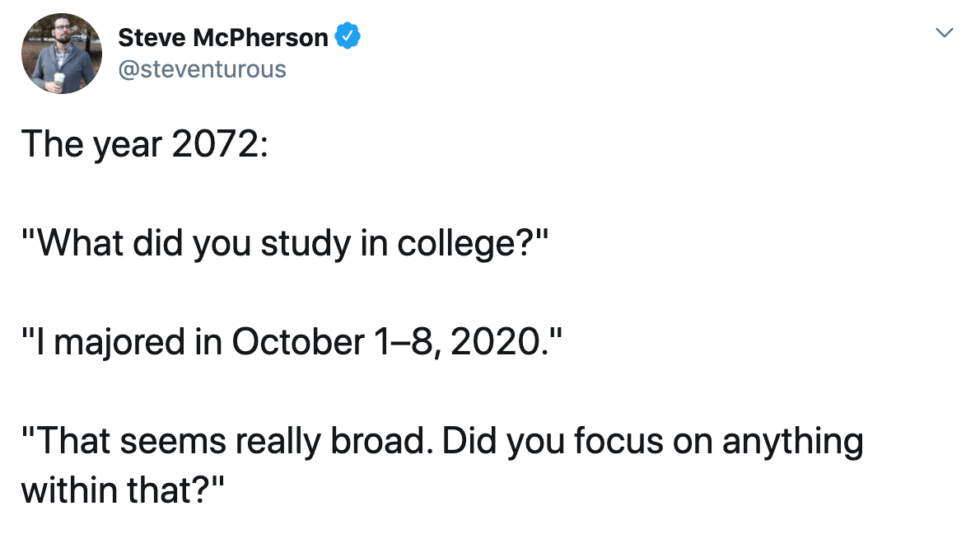
Task: Click the word "college" in the tweet
Action: coord(464,244)
